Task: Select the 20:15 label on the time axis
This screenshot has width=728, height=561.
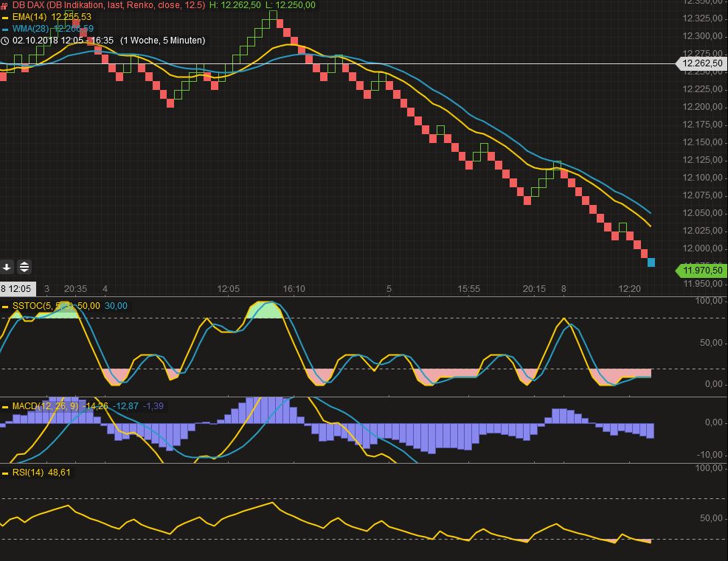Action: click(x=535, y=289)
